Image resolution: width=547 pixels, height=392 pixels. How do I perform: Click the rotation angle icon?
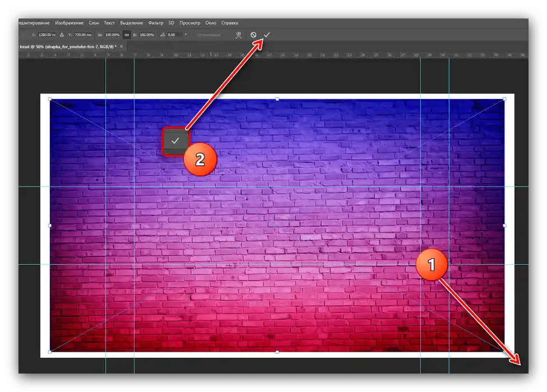click(x=163, y=35)
